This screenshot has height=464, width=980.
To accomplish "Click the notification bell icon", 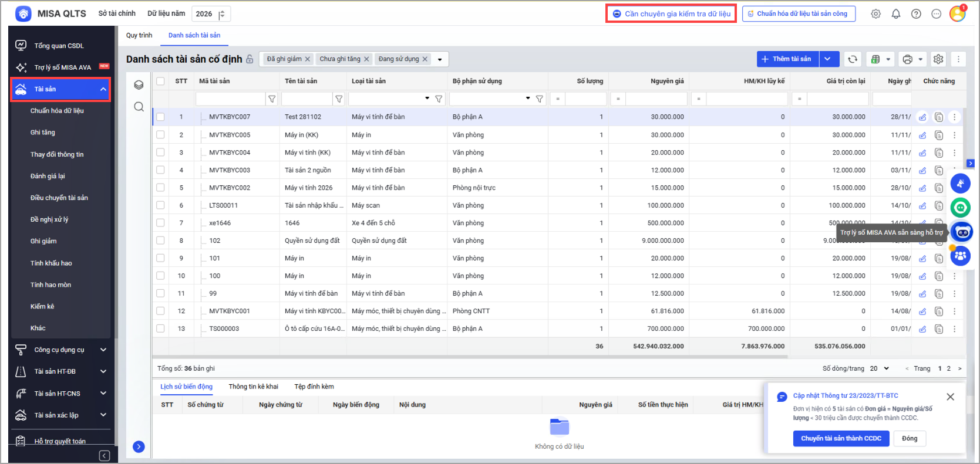I will pyautogui.click(x=895, y=13).
